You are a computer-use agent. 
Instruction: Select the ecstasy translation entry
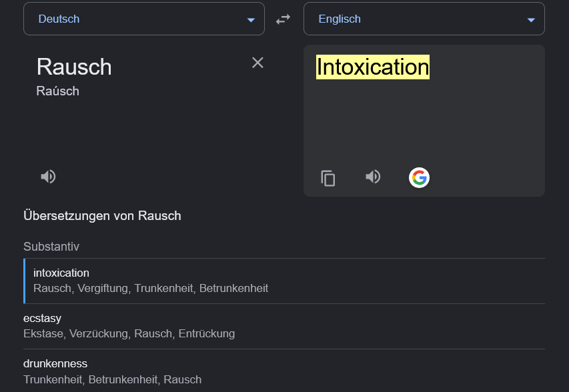point(284,326)
